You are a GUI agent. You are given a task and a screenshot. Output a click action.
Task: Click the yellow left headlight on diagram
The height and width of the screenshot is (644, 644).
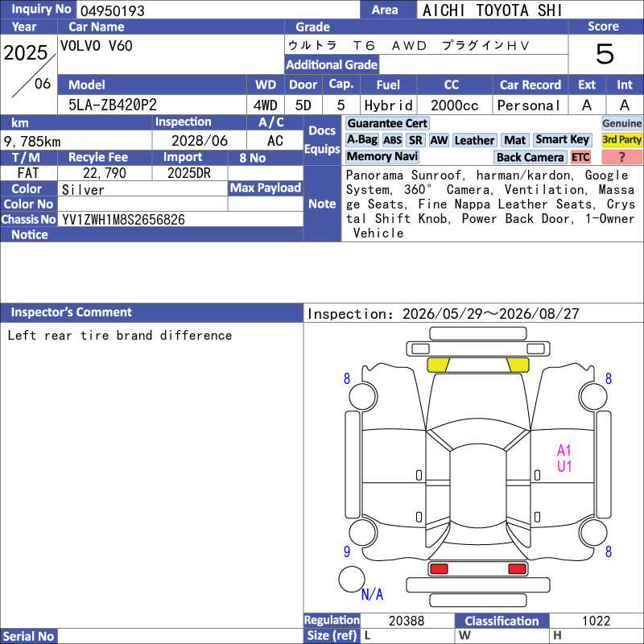[x=438, y=365]
